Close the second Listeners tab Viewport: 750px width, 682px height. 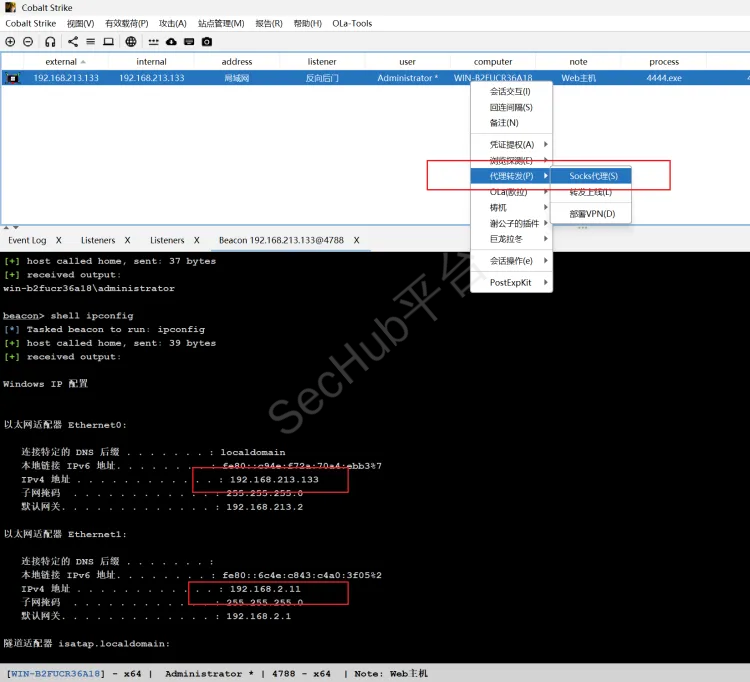[197, 240]
